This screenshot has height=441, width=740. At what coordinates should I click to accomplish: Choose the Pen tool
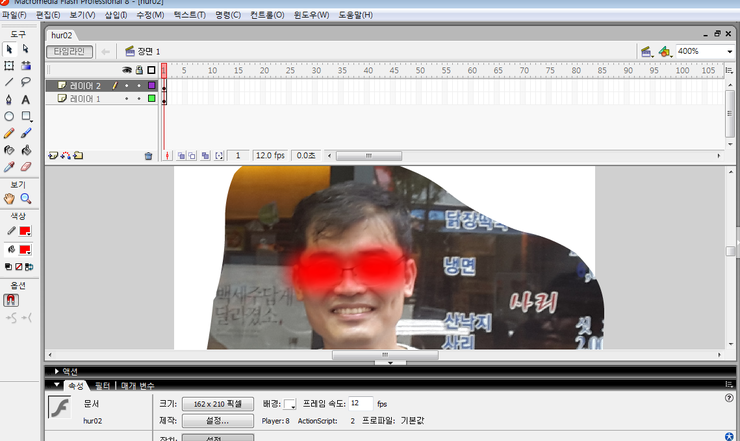pos(9,100)
